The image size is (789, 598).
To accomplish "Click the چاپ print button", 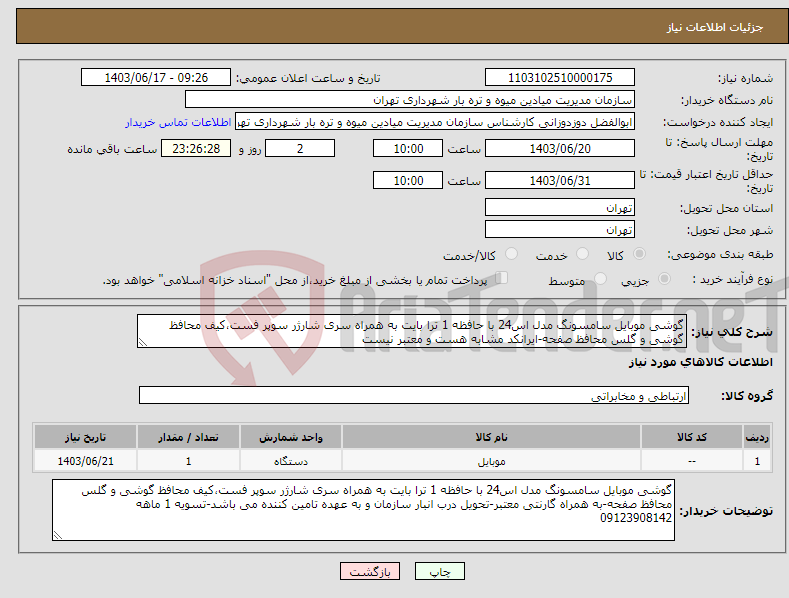I will (x=440, y=571).
